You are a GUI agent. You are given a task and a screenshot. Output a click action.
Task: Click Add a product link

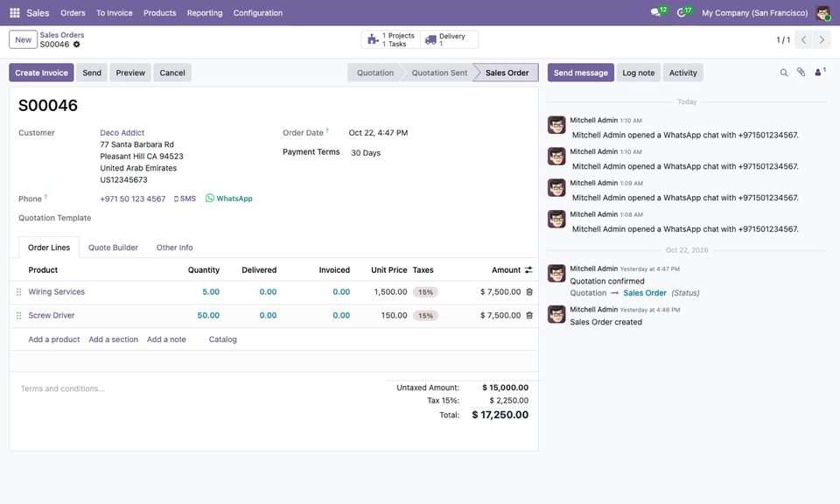(x=54, y=339)
